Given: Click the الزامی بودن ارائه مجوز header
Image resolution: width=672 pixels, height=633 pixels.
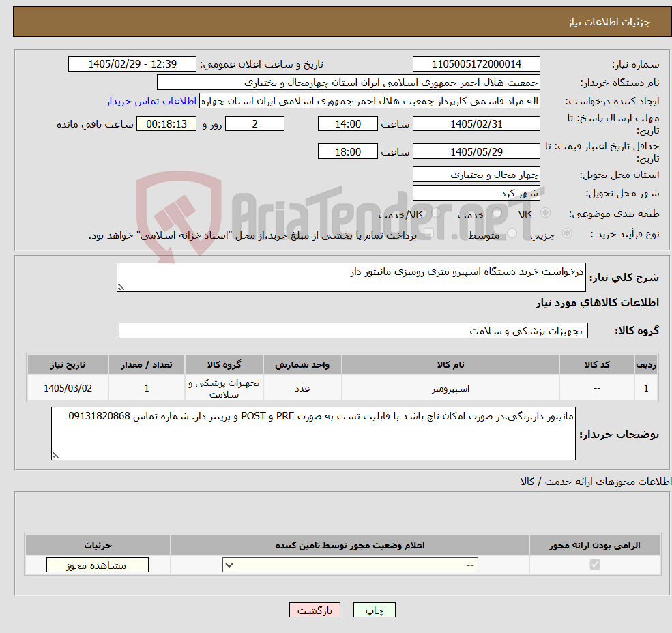Looking at the screenshot, I should [594, 545].
